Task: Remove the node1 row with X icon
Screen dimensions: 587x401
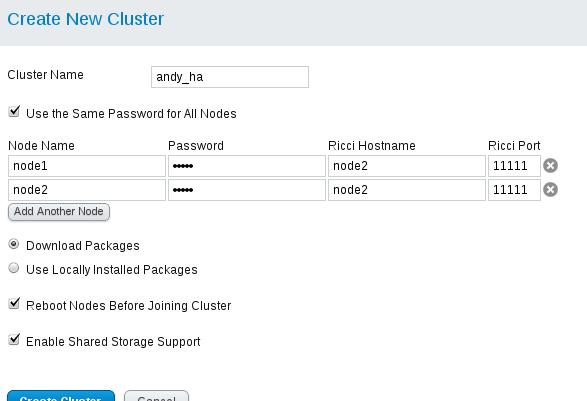Action: pos(550,165)
